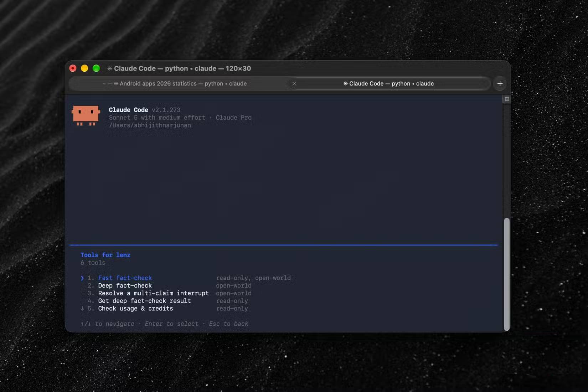
Task: Click the terminal vertical scrollbar thumb
Action: click(x=506, y=274)
